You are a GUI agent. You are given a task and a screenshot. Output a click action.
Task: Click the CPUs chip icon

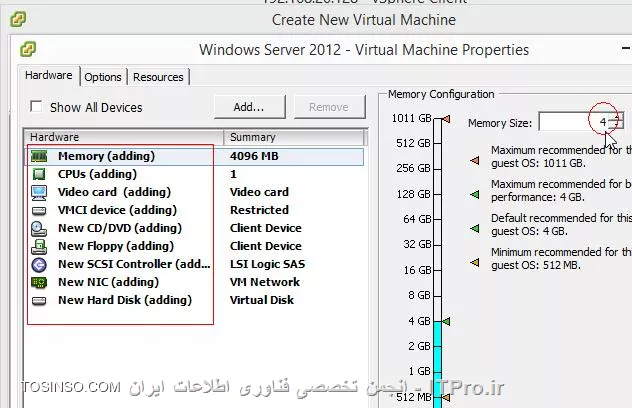(x=39, y=174)
